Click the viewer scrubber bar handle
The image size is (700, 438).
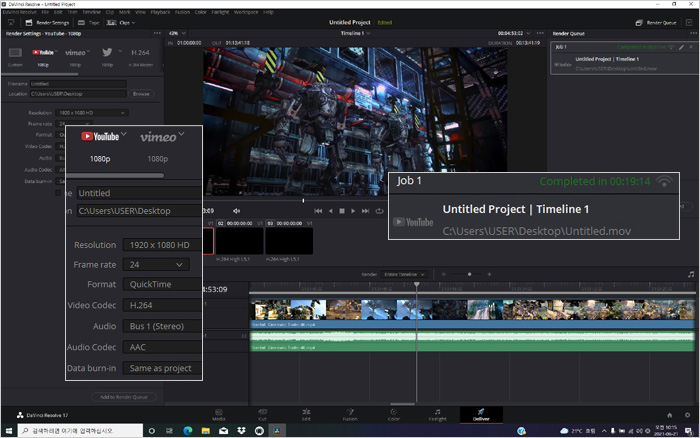click(303, 200)
